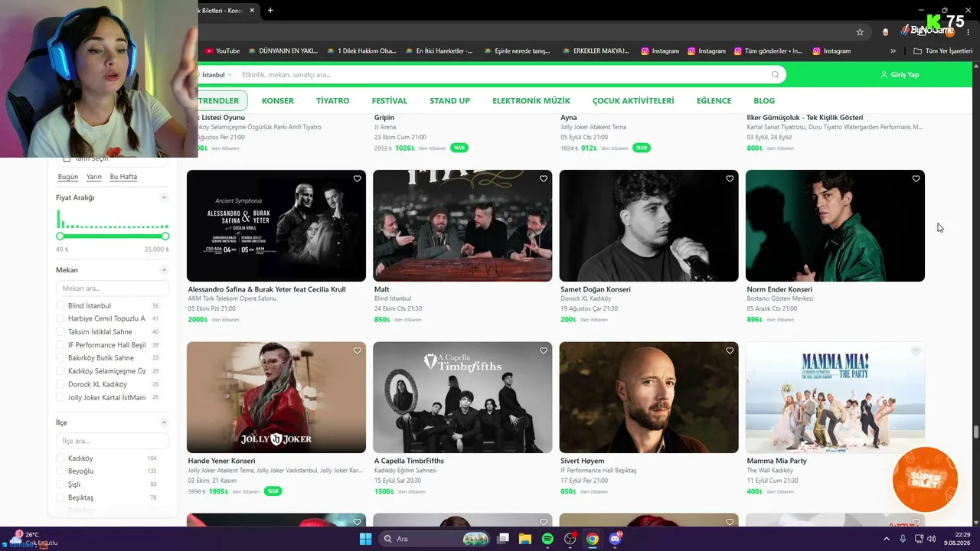
Task: Click the Giriş Yap login button
Action: [900, 75]
